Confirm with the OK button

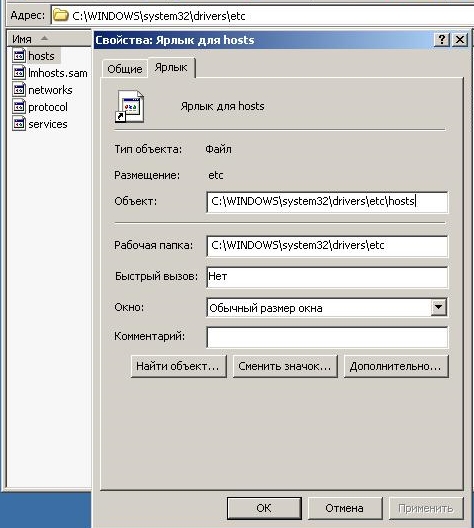264,508
